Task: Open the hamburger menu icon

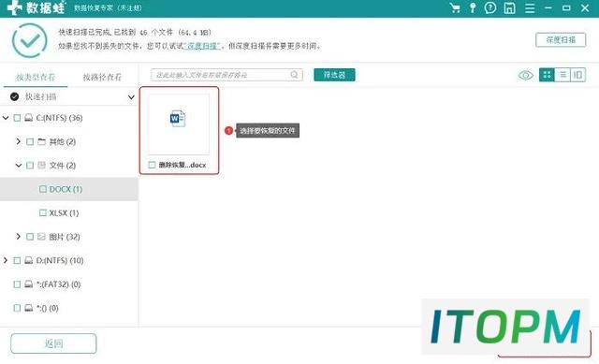Action: point(530,7)
